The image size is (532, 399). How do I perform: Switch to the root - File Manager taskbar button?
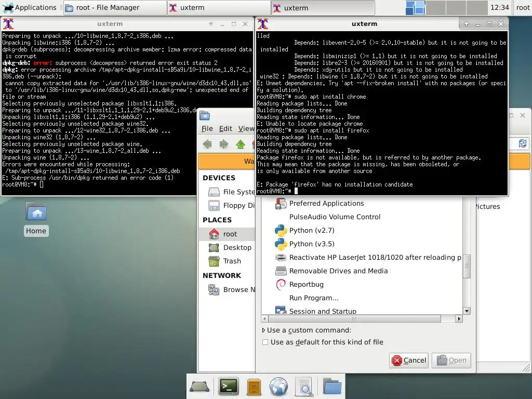tap(115, 7)
